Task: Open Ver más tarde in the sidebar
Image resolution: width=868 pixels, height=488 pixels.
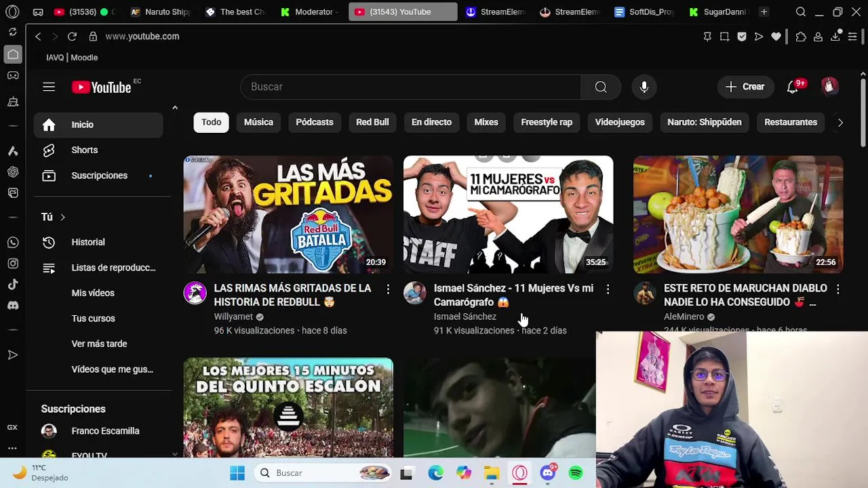Action: click(98, 344)
